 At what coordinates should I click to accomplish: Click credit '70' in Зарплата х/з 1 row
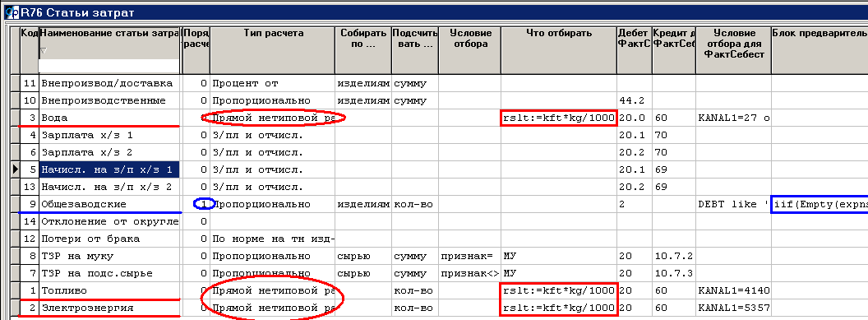click(x=673, y=135)
